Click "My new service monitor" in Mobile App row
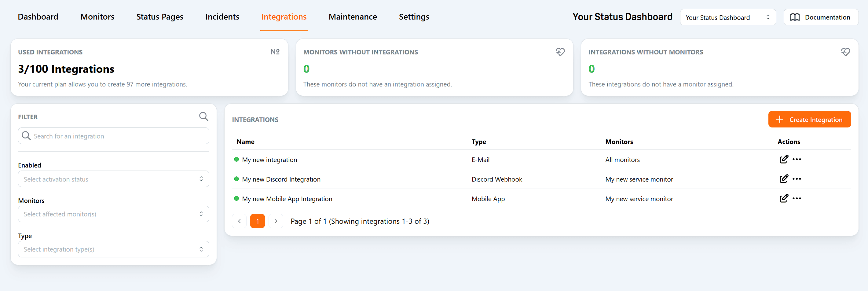Image resolution: width=868 pixels, height=291 pixels. 639,199
